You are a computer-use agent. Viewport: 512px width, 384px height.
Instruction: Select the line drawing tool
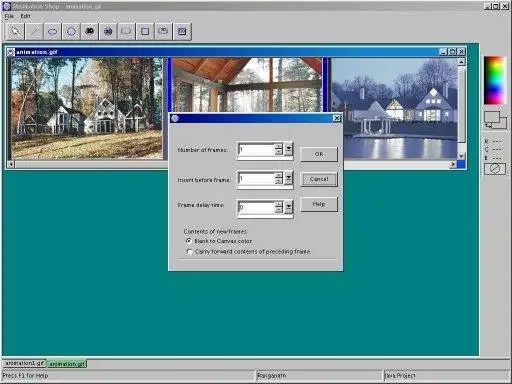(x=34, y=32)
